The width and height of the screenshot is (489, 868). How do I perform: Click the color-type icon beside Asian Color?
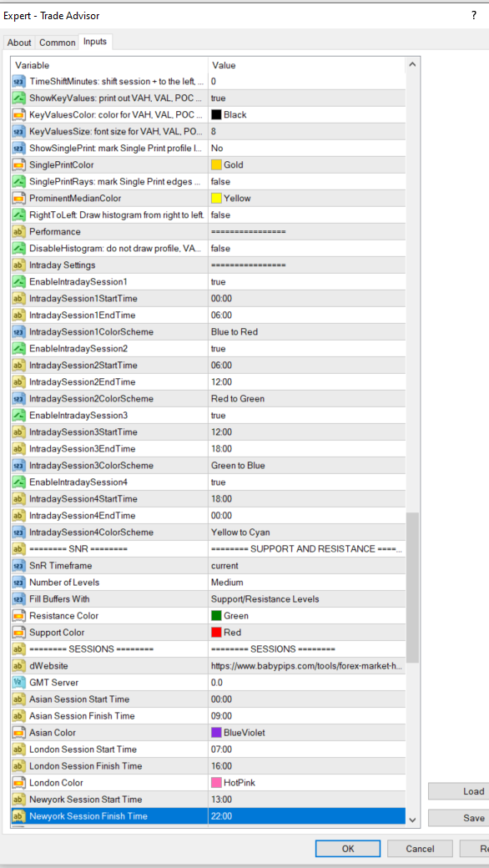coord(18,733)
